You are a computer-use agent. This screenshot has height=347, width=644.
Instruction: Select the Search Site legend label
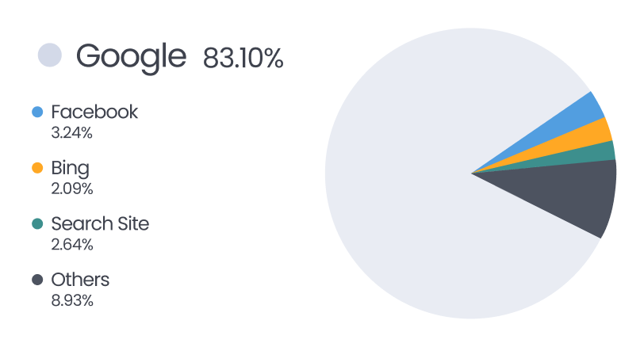click(100, 223)
